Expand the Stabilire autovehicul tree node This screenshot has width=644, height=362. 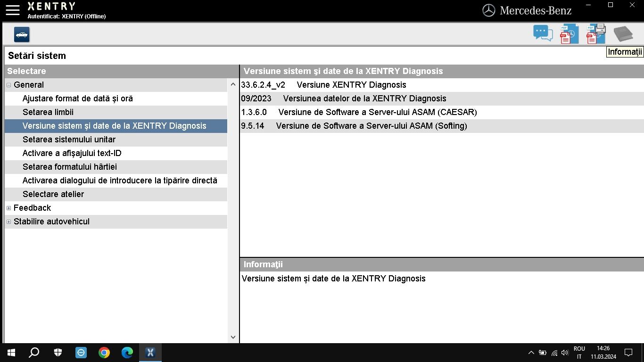pyautogui.click(x=9, y=222)
